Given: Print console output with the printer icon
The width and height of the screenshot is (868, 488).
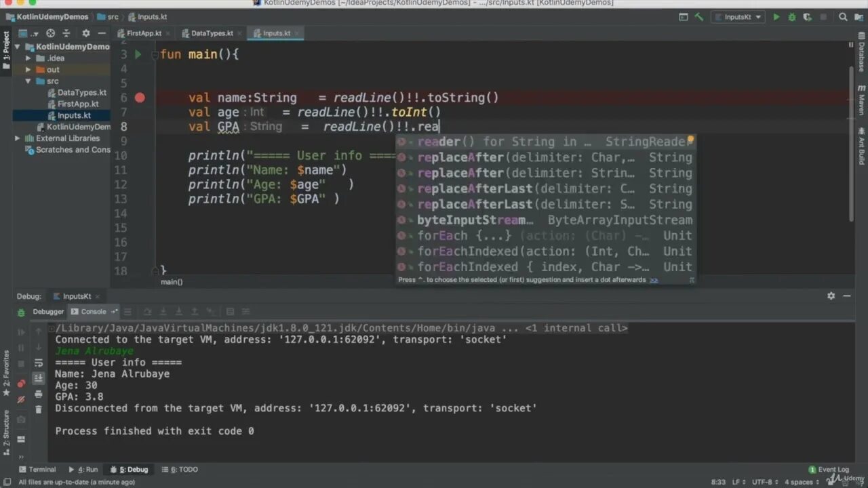Looking at the screenshot, I should tap(39, 394).
